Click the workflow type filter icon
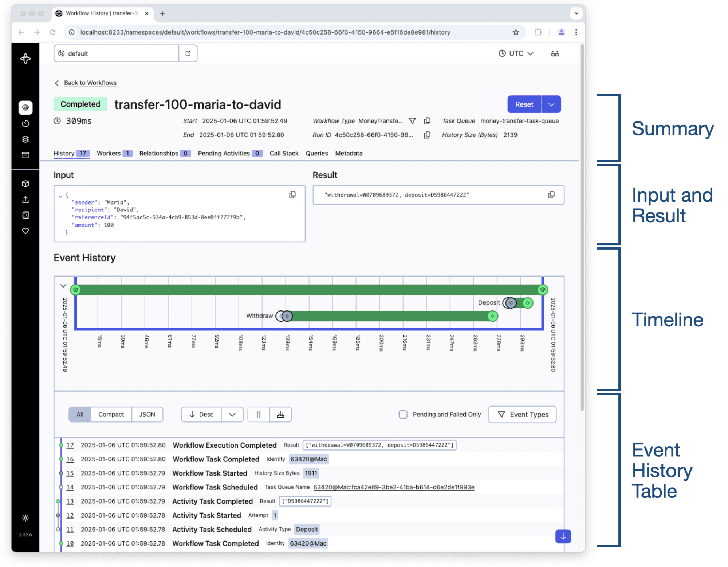Viewport: 728px width, 567px height. 412,121
